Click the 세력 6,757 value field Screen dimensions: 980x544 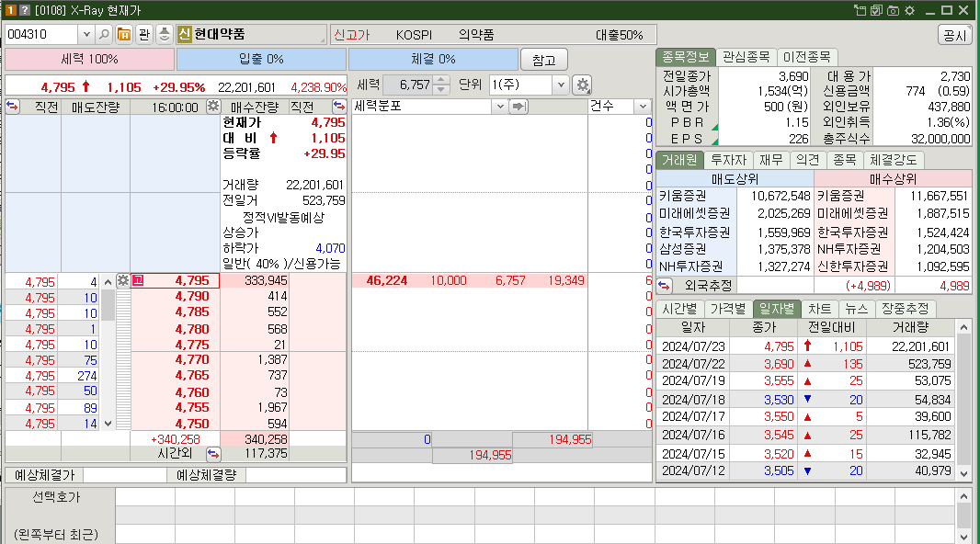[x=408, y=85]
